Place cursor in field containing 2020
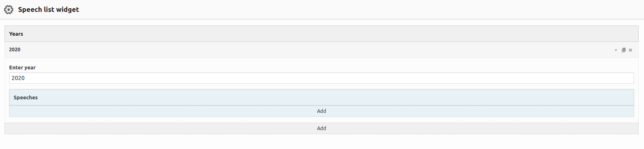This screenshot has height=149, width=644. (322, 78)
